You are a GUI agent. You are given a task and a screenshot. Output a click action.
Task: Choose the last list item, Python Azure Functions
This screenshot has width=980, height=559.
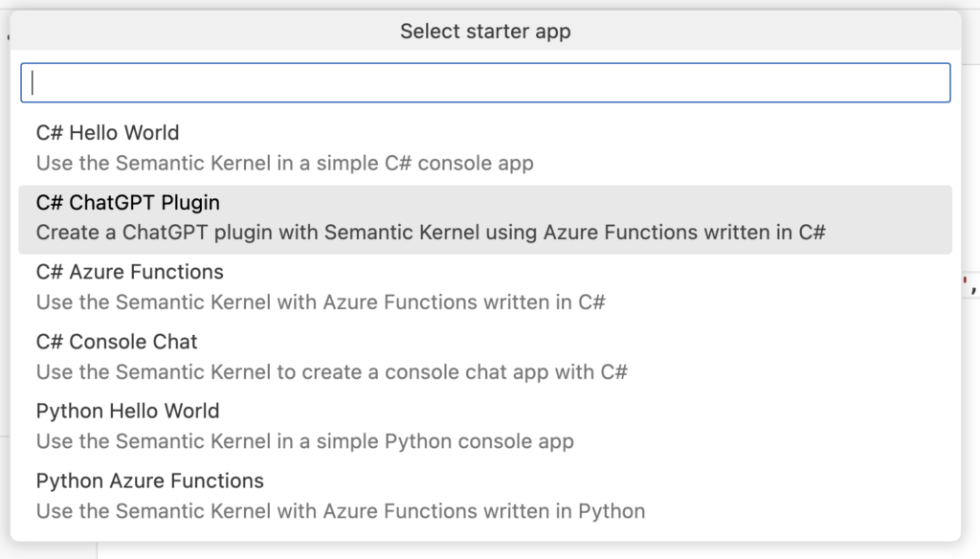point(485,496)
